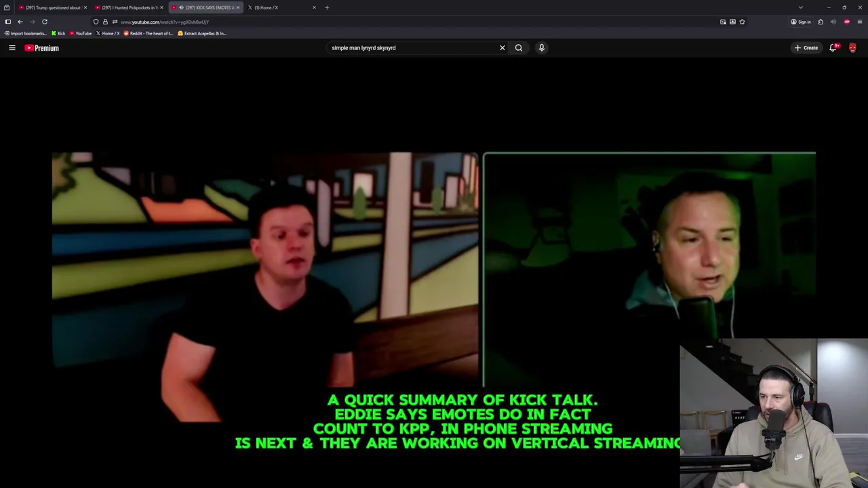Viewport: 868px width, 488px height.
Task: Close the 'Trump questioned about' tab
Action: pos(85,7)
